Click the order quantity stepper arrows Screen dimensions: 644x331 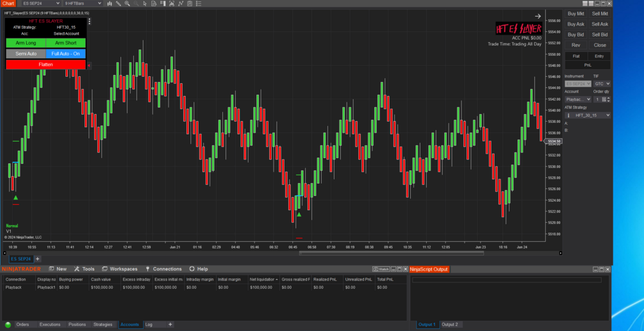point(609,99)
